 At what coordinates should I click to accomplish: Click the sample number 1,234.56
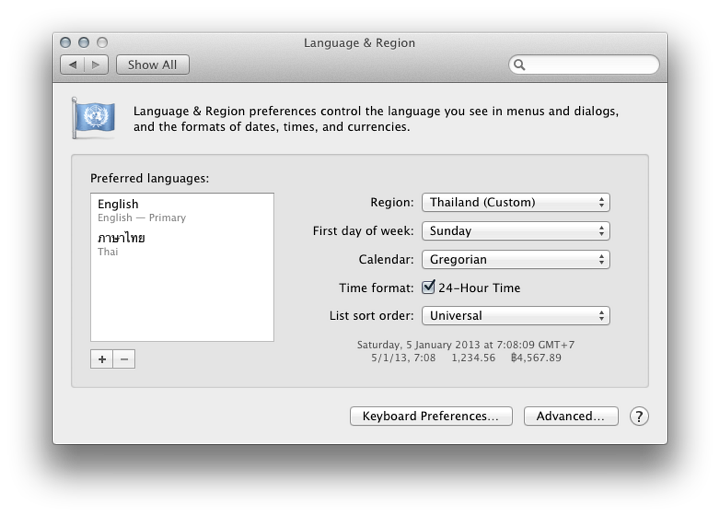(x=473, y=358)
